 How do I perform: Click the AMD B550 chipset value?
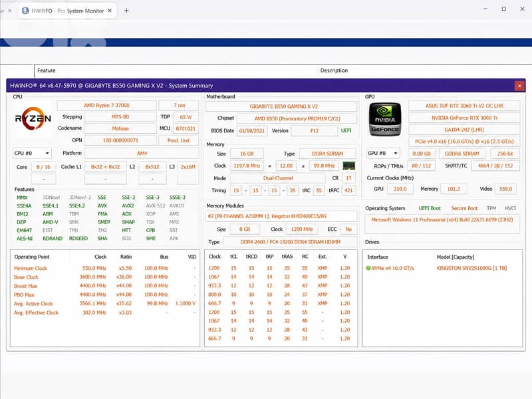point(297,119)
